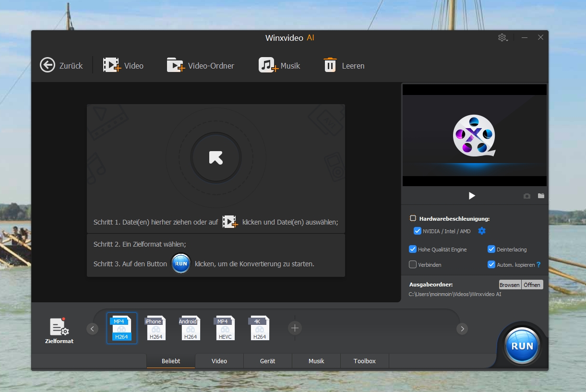Show previous format presets with left arrow
The image size is (586, 392).
point(93,329)
